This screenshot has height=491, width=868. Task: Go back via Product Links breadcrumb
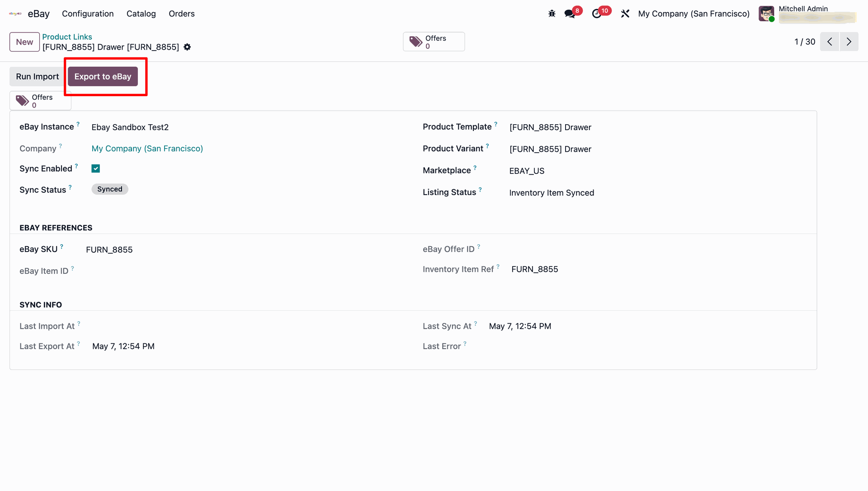coord(67,37)
